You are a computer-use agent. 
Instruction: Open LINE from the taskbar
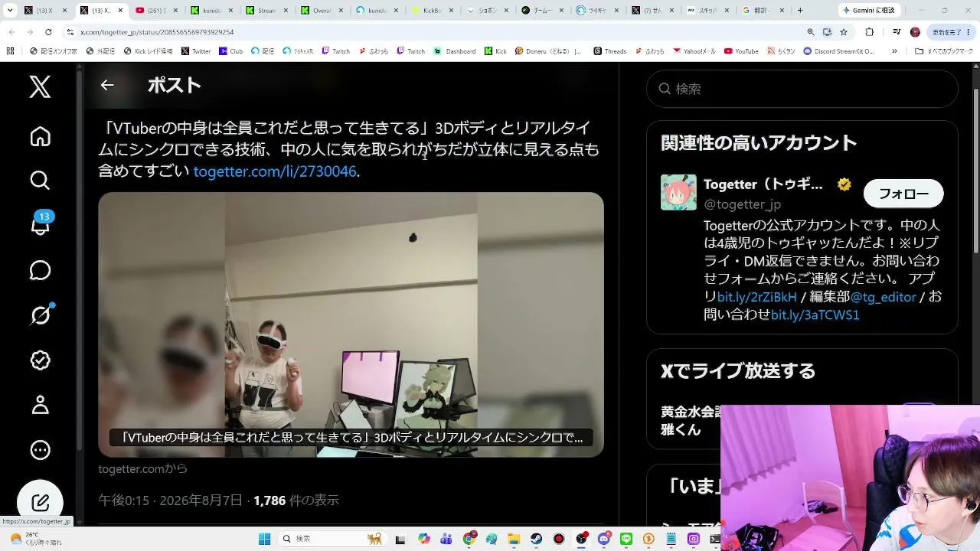click(x=626, y=539)
